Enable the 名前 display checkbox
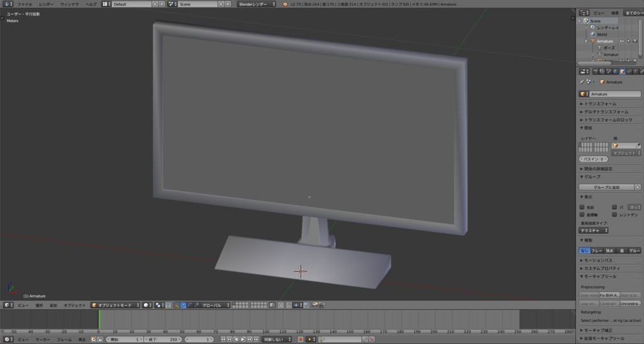The image size is (644, 344). pyautogui.click(x=582, y=208)
